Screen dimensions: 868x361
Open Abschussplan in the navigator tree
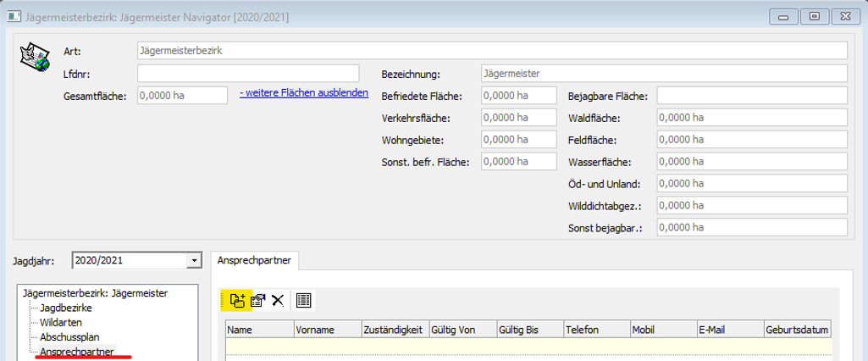[69, 336]
